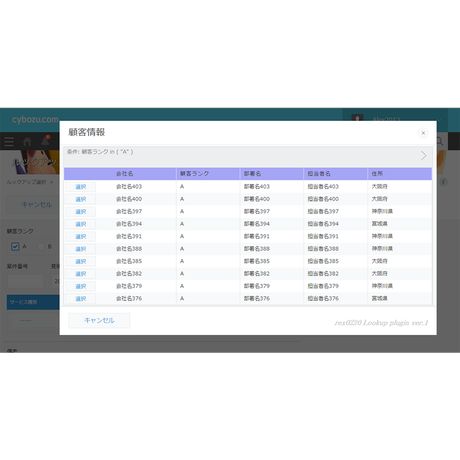Click the search magnifier icon
Screen dimensions: 460x460
[440, 141]
